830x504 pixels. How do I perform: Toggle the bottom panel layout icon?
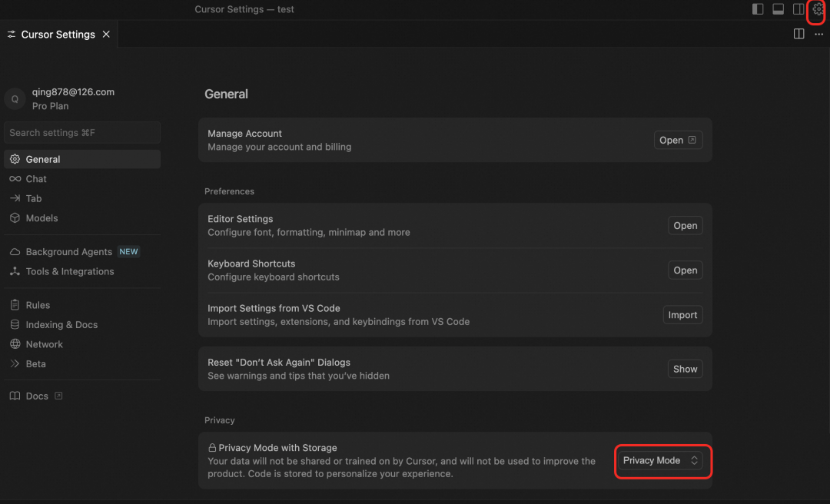click(x=778, y=9)
